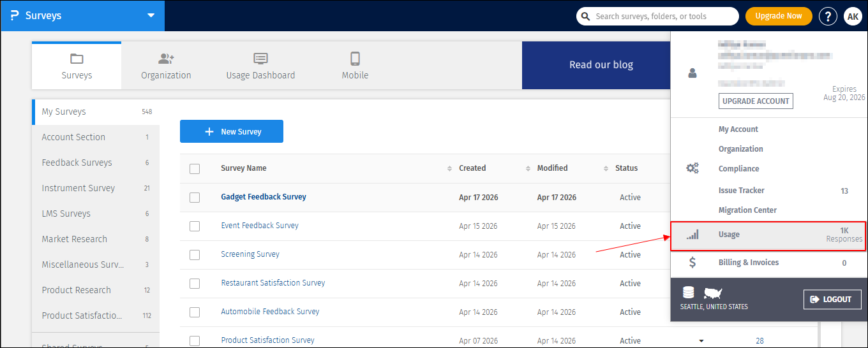
Task: Click the search surveys input field
Action: click(657, 17)
